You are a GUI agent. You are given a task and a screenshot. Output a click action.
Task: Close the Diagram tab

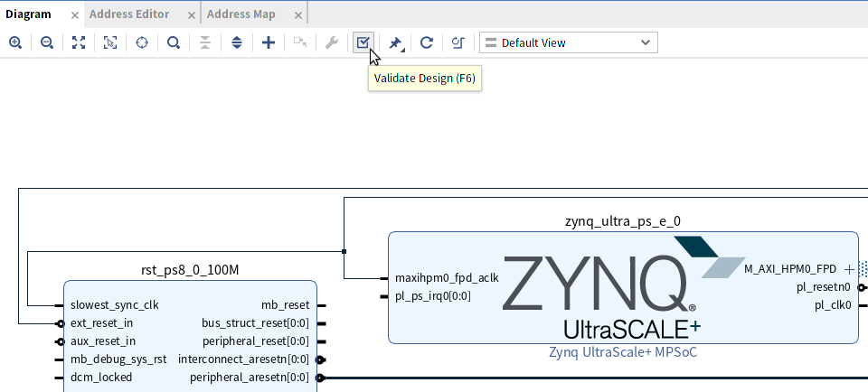tap(75, 15)
